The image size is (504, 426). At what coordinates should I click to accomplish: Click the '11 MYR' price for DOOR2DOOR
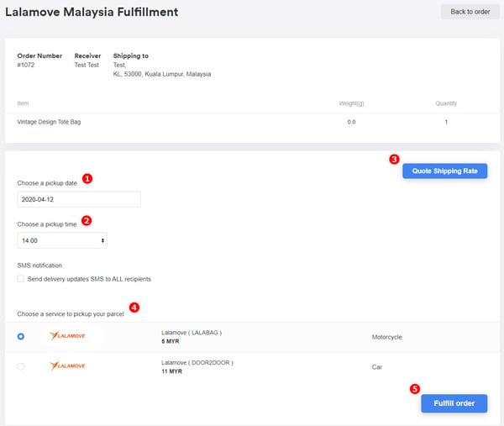click(x=171, y=371)
